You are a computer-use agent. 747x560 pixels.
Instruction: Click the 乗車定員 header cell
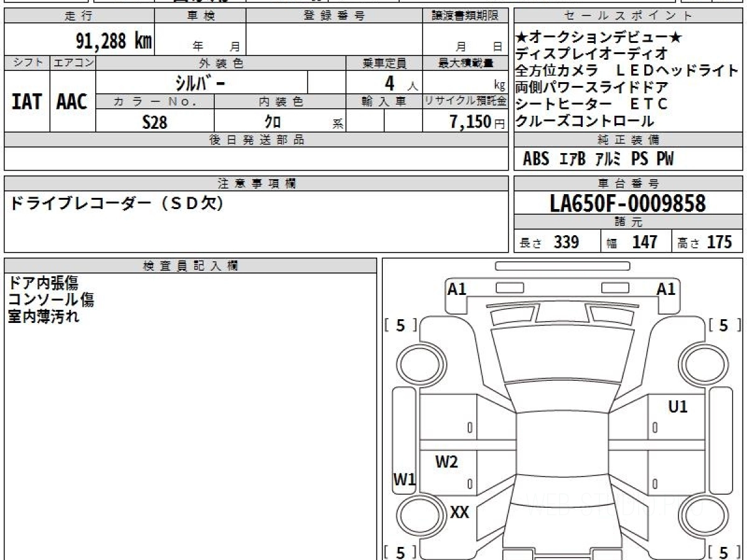coord(384,63)
